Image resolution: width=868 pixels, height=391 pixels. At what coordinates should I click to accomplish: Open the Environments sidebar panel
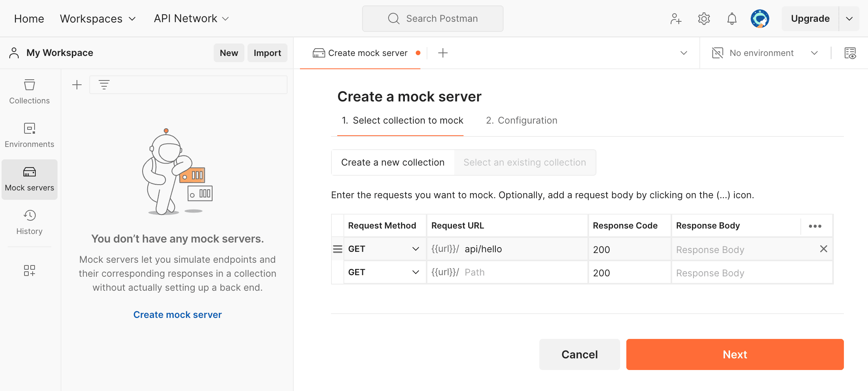tap(30, 135)
